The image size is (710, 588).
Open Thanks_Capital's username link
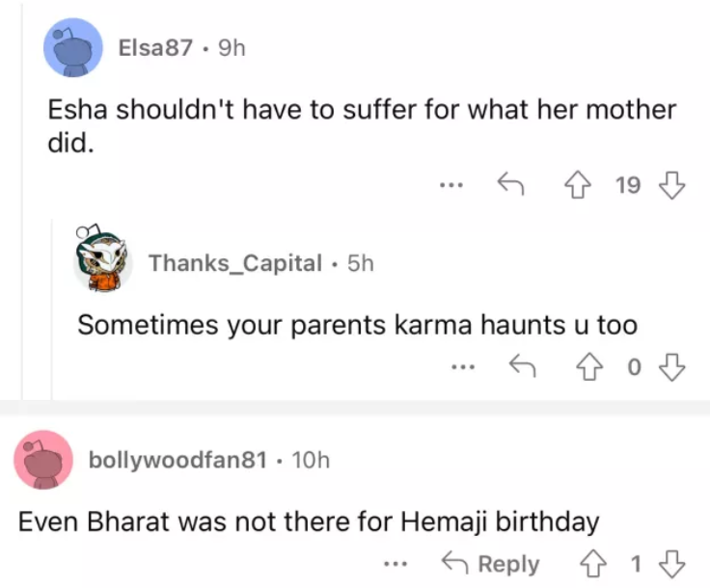point(234,263)
